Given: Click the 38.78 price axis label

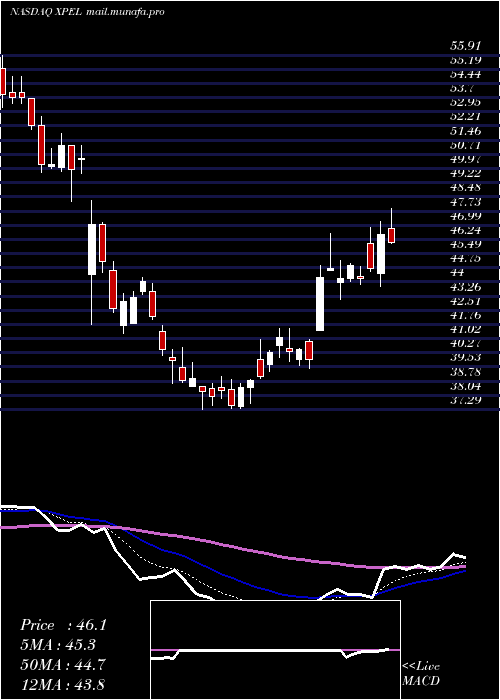Looking at the screenshot, I should pos(465,372).
